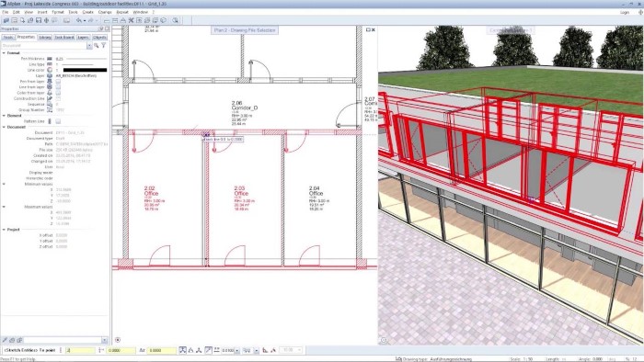Toggle the Line from layer checkbox
Screen dimensions: 644x362
[58, 87]
